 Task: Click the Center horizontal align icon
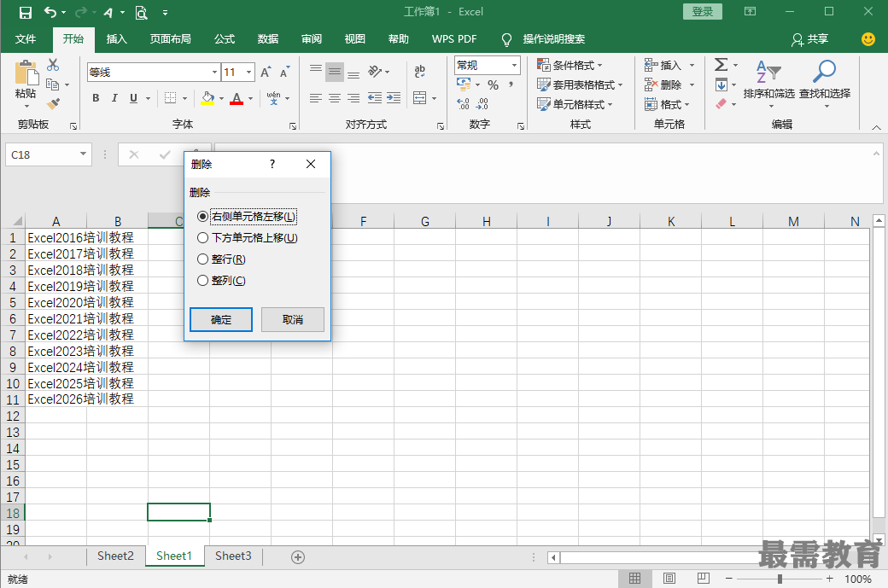(x=335, y=98)
